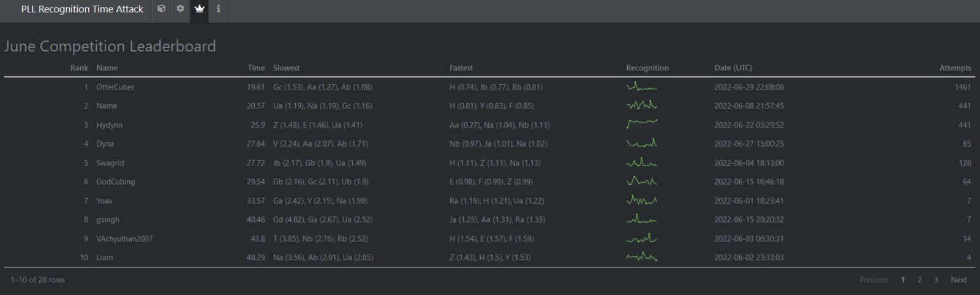The height and width of the screenshot is (295, 980).
Task: Click the '1–10 of 28 rows' status text
Action: click(37, 280)
